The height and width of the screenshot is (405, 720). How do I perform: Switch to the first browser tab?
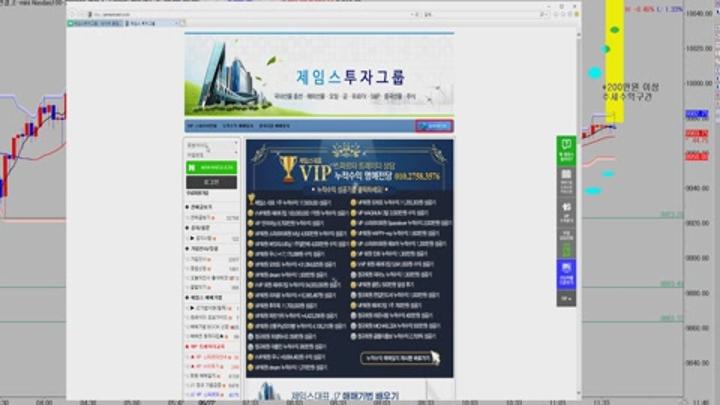(x=95, y=23)
